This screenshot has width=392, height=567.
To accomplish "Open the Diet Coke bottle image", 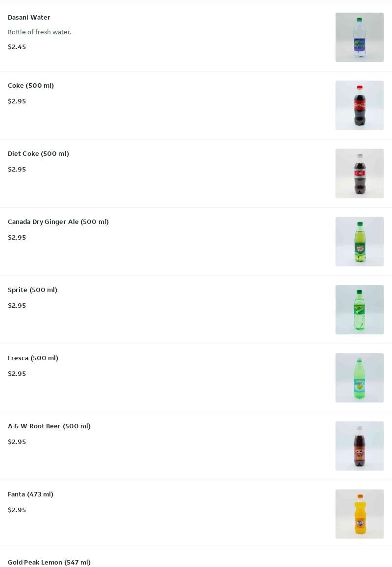I will click(x=360, y=173).
